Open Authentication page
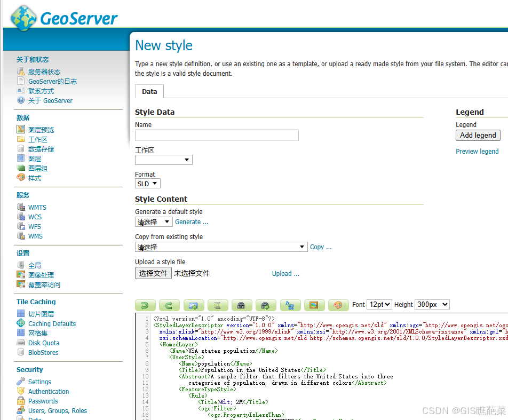 click(49, 392)
